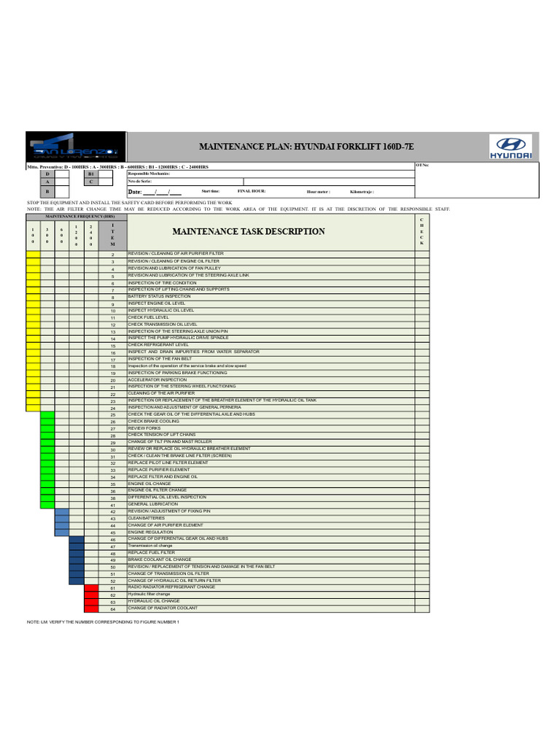The image size is (560, 747).
Task: Mark the check cell for CHECK FUEL LEVEL row
Action: pos(422,317)
